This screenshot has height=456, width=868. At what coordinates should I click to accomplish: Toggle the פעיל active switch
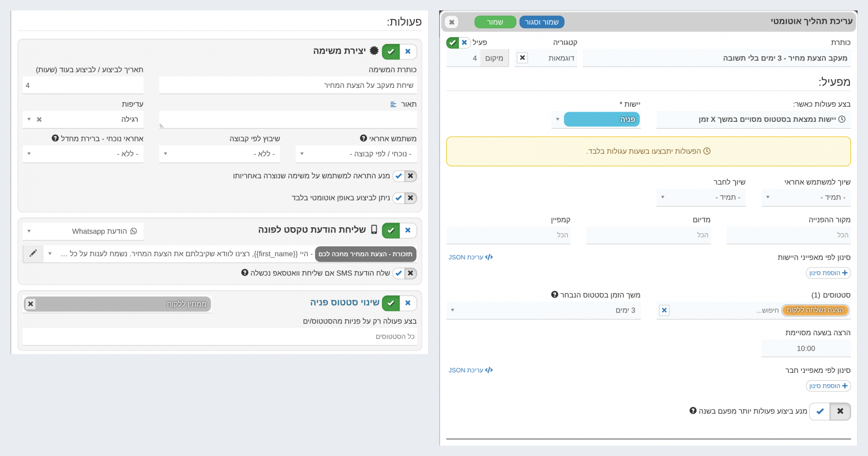click(458, 42)
